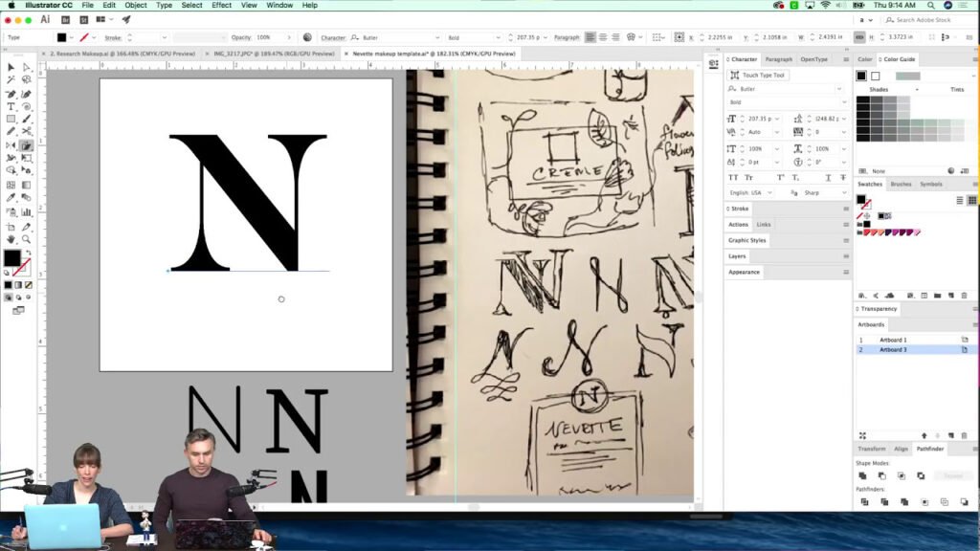Delete swatch trash icon in Swatches panel
Screen dimensions: 980x551
point(965,296)
